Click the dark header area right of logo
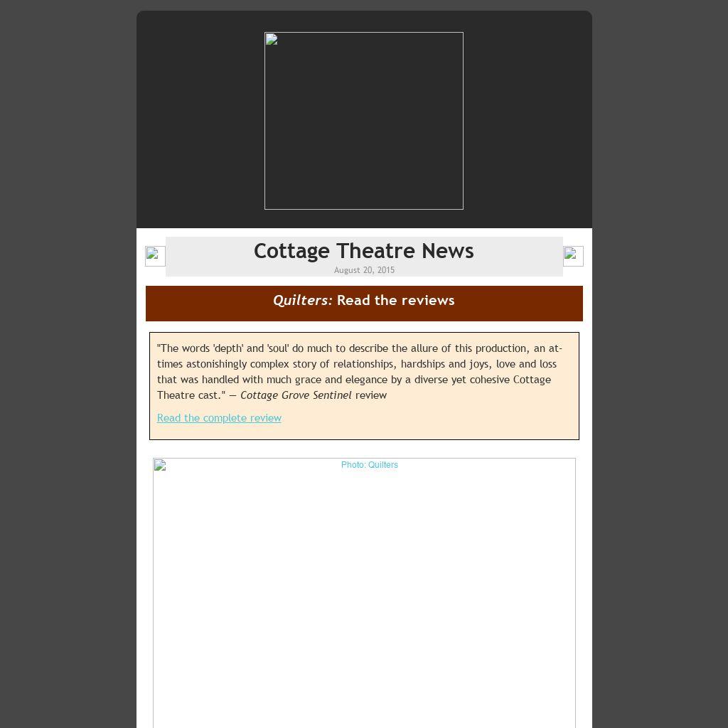This screenshot has width=728, height=728. (x=528, y=121)
